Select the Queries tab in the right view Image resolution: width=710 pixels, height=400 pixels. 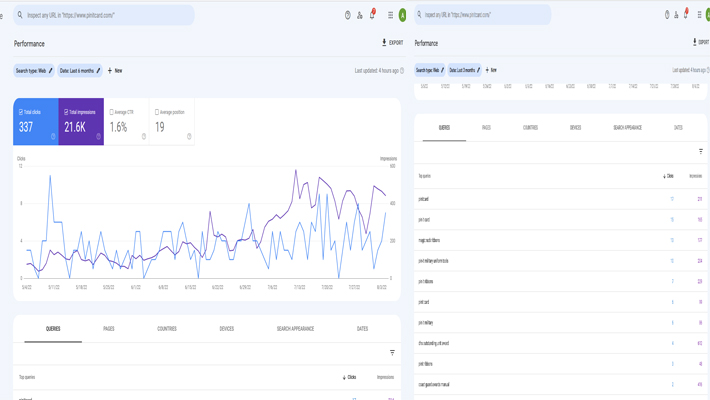click(444, 128)
